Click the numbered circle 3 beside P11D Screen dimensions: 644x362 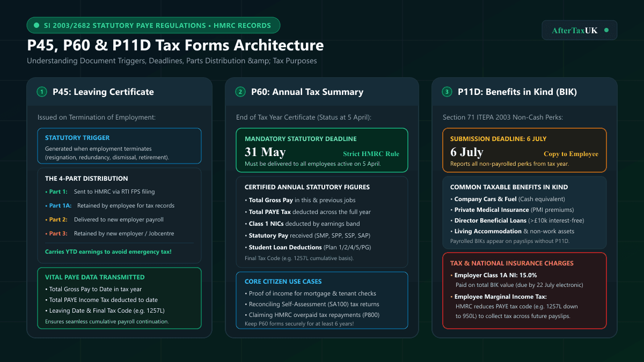coord(447,92)
